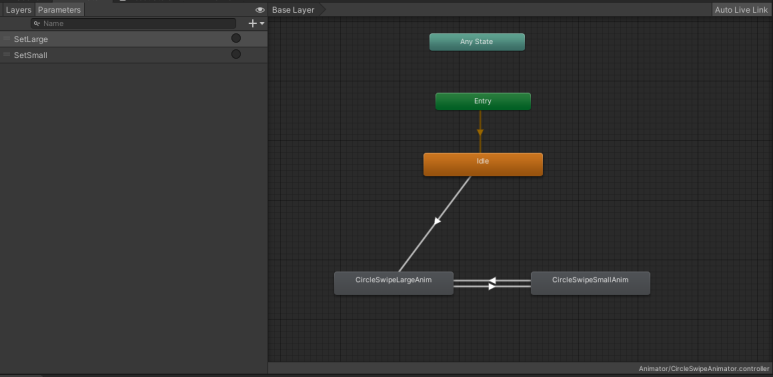
Task: Click the Animator/CircleSwipeAnimator.controller path label
Action: pos(704,369)
